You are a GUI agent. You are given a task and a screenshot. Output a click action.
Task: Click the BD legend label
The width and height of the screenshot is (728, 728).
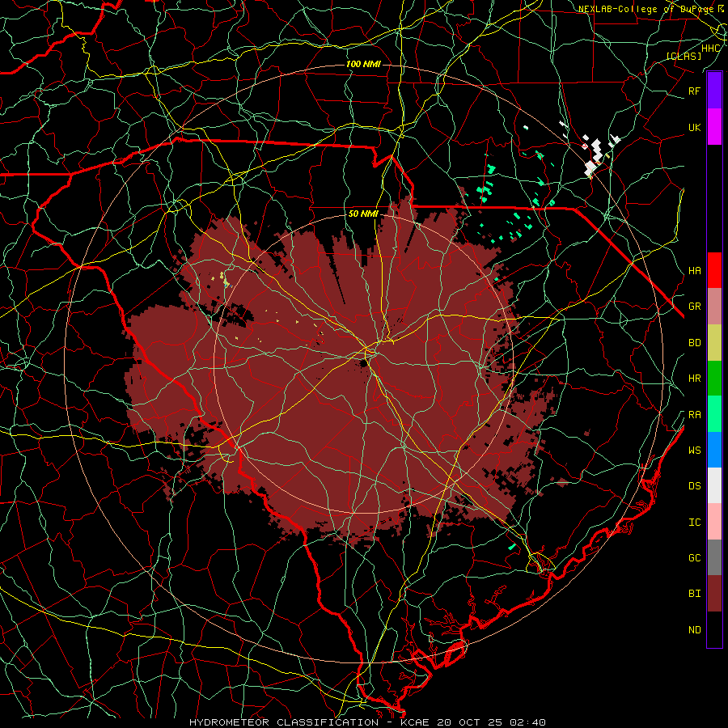(694, 343)
